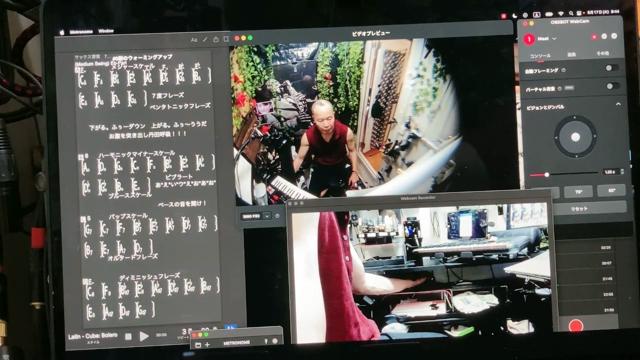Click the gimbal joystick center dot
The height and width of the screenshot is (360, 640).
tap(575, 137)
